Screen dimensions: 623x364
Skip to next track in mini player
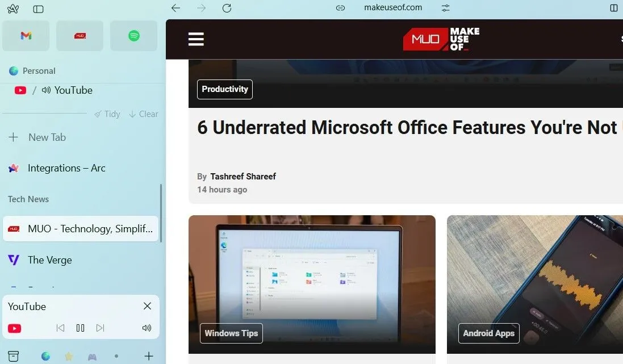click(100, 328)
